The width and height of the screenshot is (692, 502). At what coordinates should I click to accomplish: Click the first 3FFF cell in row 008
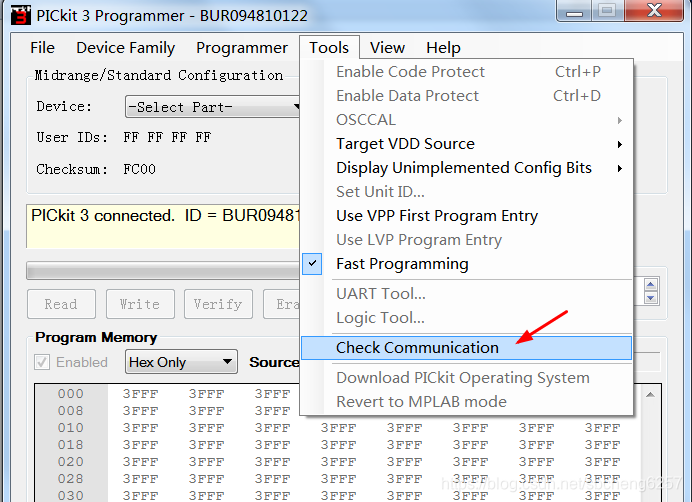pyautogui.click(x=140, y=411)
